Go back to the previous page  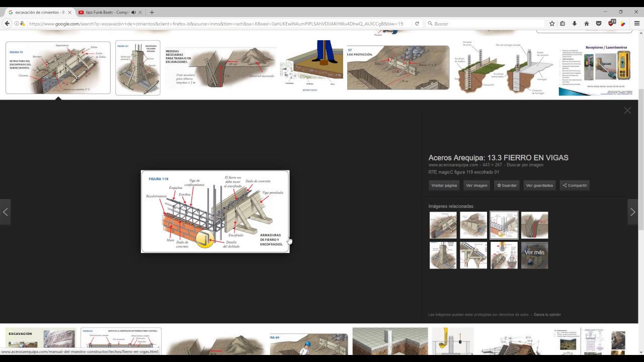click(x=7, y=24)
